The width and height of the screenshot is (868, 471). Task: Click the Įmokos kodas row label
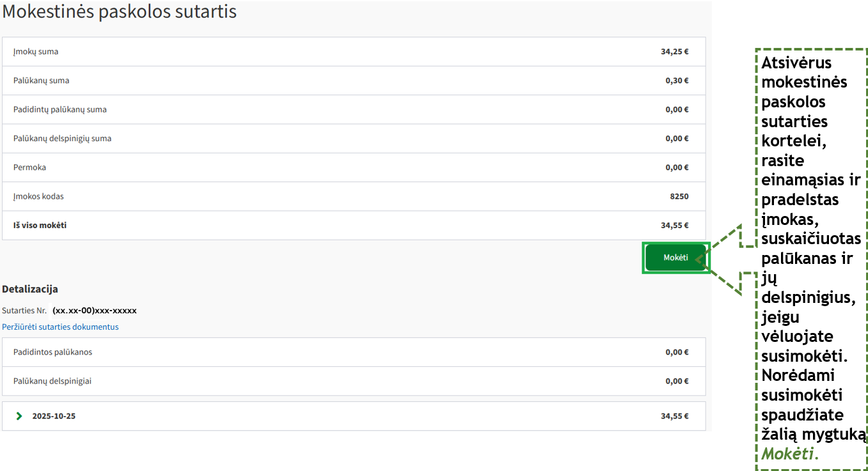pos(38,196)
